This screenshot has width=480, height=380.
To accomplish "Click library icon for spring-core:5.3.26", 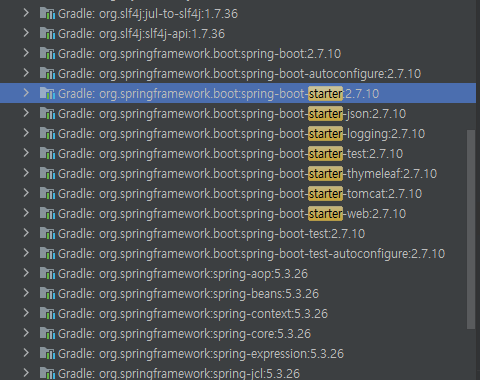I will (47, 334).
